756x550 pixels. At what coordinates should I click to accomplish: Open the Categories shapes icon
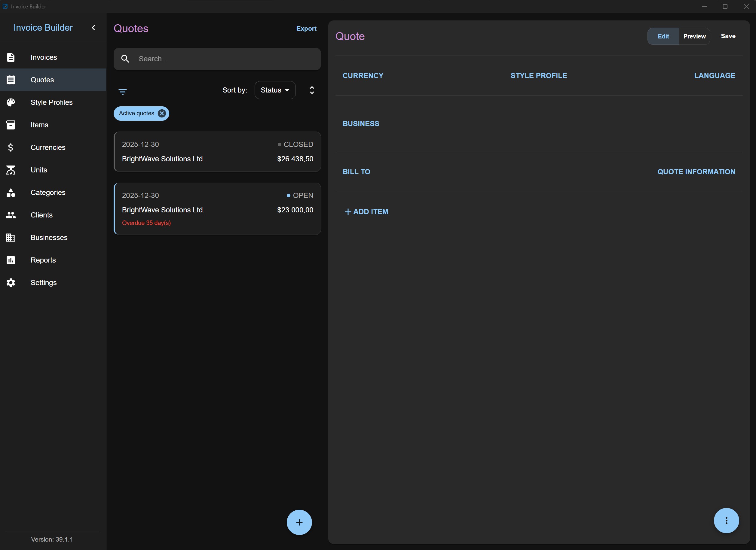[x=11, y=193]
